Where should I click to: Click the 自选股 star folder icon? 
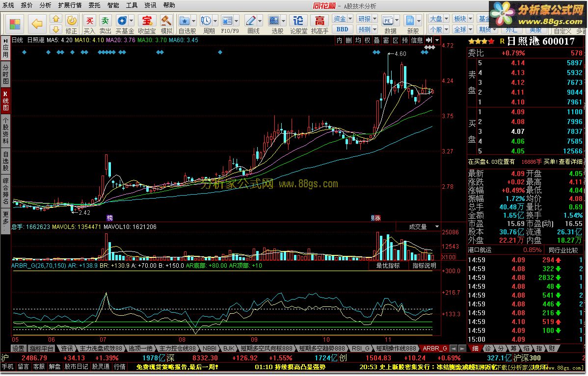pos(184,21)
